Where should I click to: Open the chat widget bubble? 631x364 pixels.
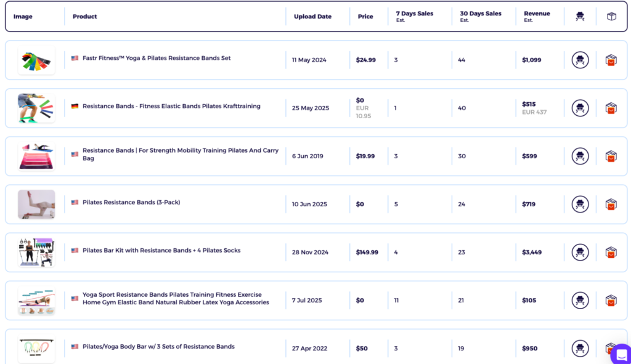click(621, 355)
